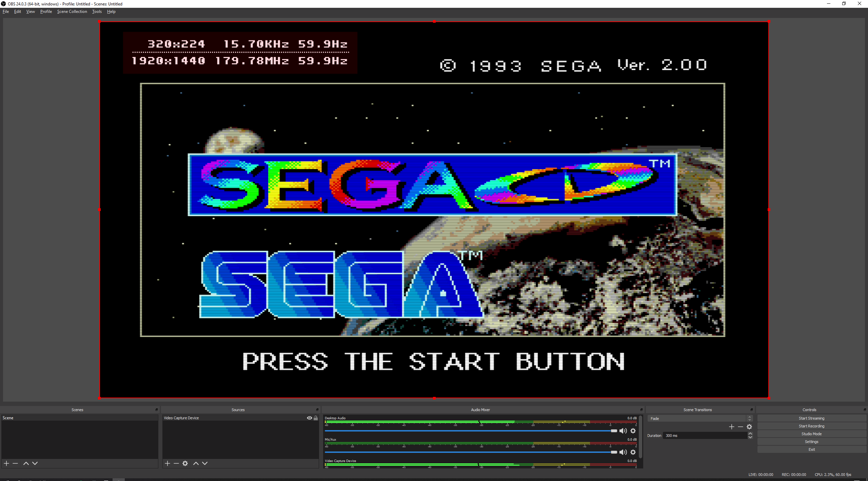Add a new scene with plus icon
This screenshot has width=868, height=481.
click(x=6, y=463)
